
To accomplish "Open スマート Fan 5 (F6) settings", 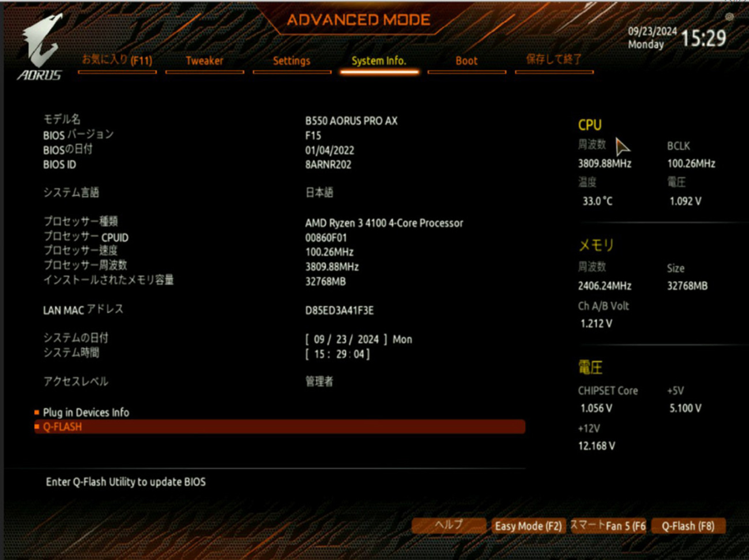I will (x=608, y=526).
